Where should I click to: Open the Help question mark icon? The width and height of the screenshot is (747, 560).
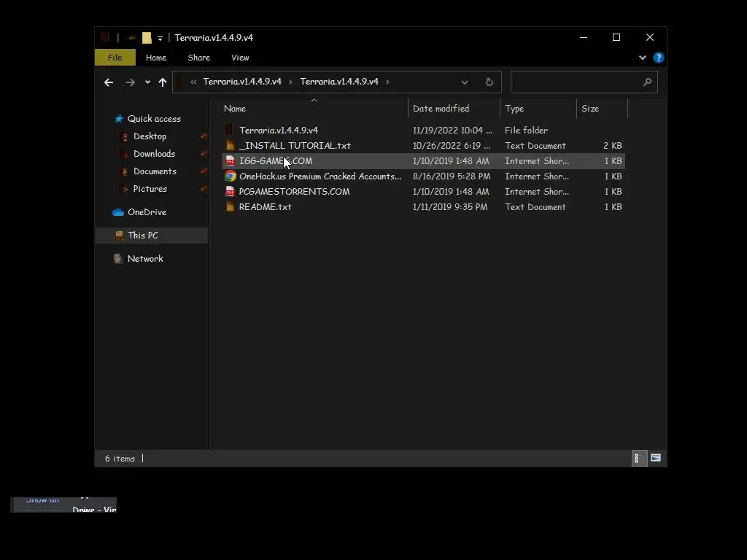(659, 58)
